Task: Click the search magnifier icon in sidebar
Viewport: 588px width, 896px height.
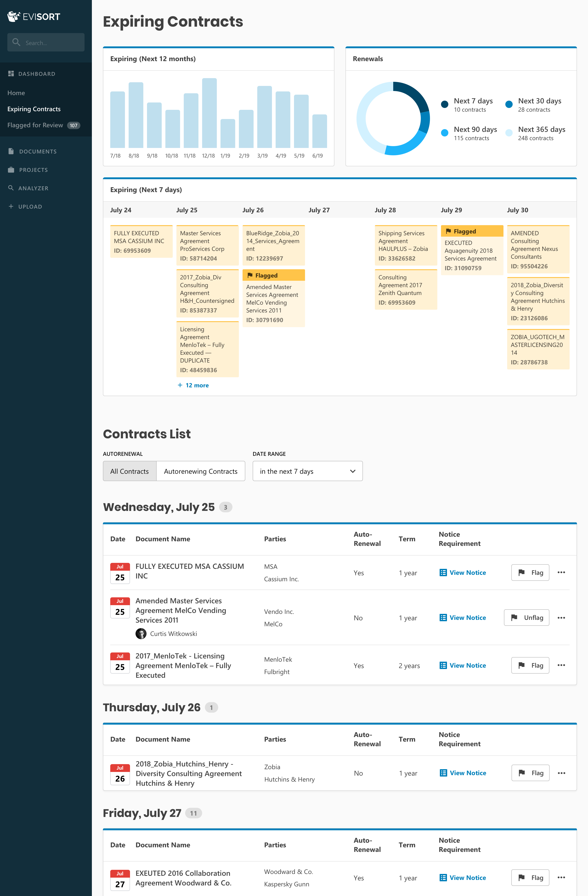Action: point(16,42)
